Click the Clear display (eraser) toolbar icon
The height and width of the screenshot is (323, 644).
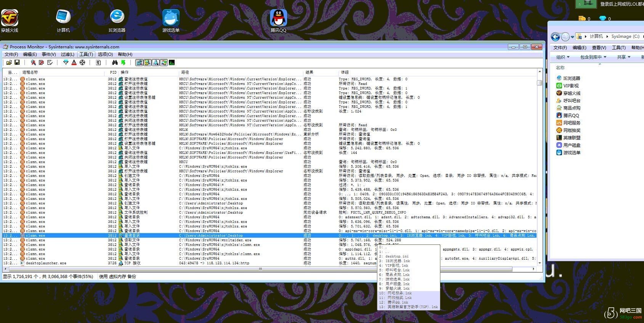[50, 63]
